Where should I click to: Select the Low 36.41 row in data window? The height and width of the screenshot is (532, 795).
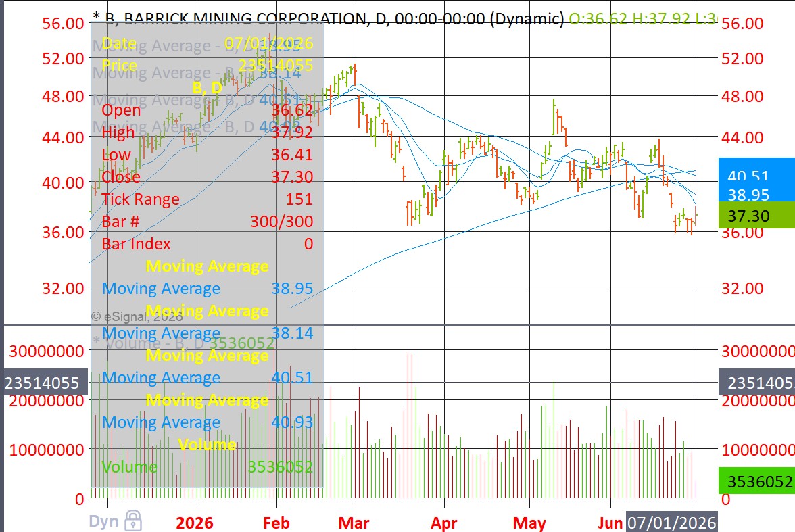coord(208,155)
